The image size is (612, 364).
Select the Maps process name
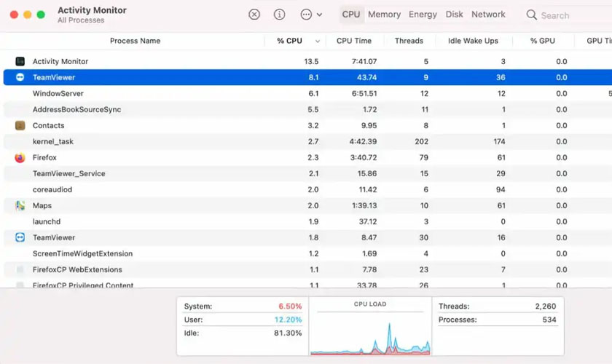point(42,205)
